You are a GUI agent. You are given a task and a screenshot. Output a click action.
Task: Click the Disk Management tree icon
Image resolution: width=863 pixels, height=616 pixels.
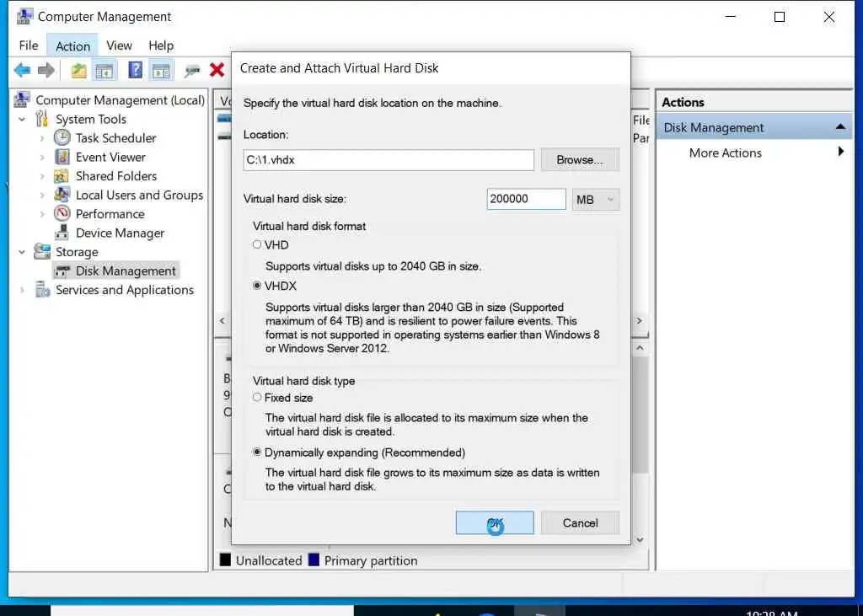[x=62, y=271]
